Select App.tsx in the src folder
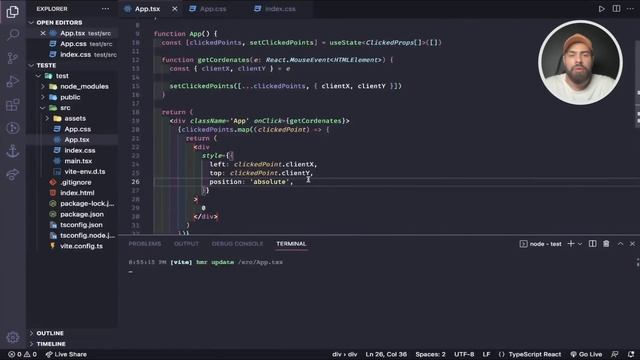Viewport: 640px width, 360px height. [77, 140]
